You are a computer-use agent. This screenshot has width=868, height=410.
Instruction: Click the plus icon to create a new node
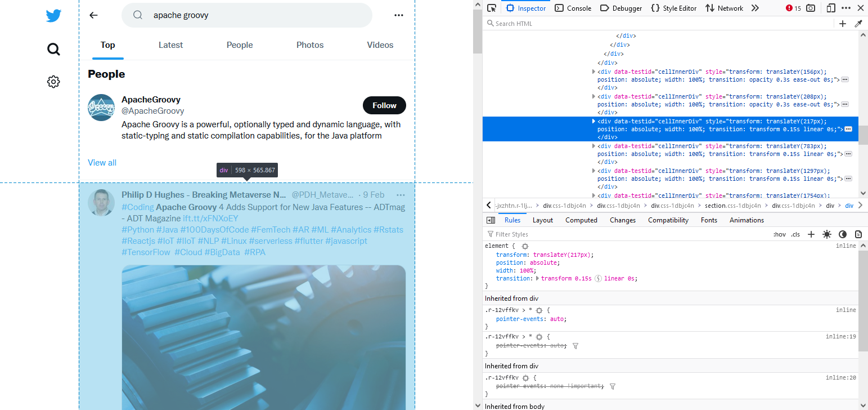tap(843, 24)
